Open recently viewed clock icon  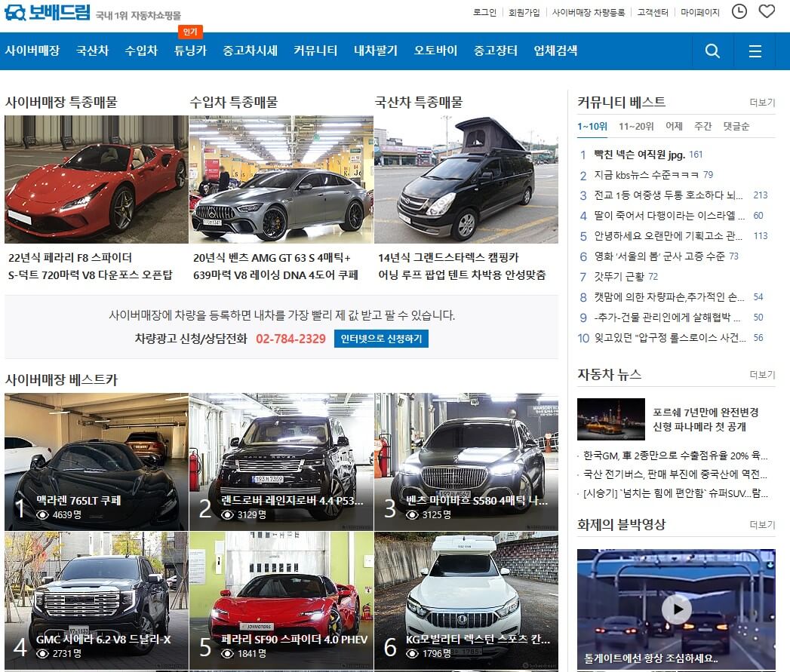(x=739, y=11)
